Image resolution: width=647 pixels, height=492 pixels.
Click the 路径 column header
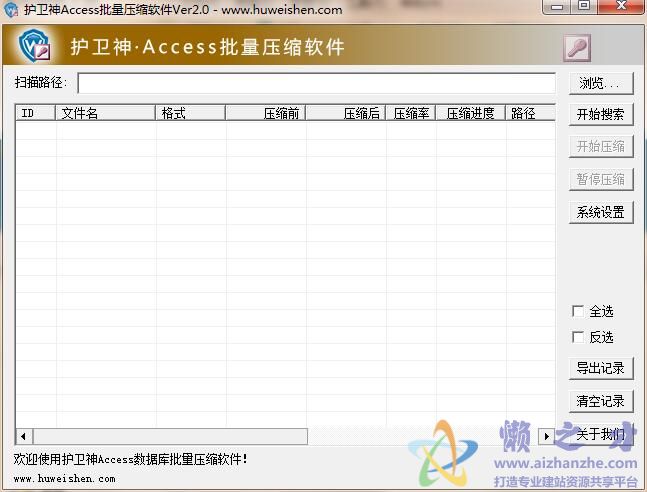pyautogui.click(x=531, y=113)
